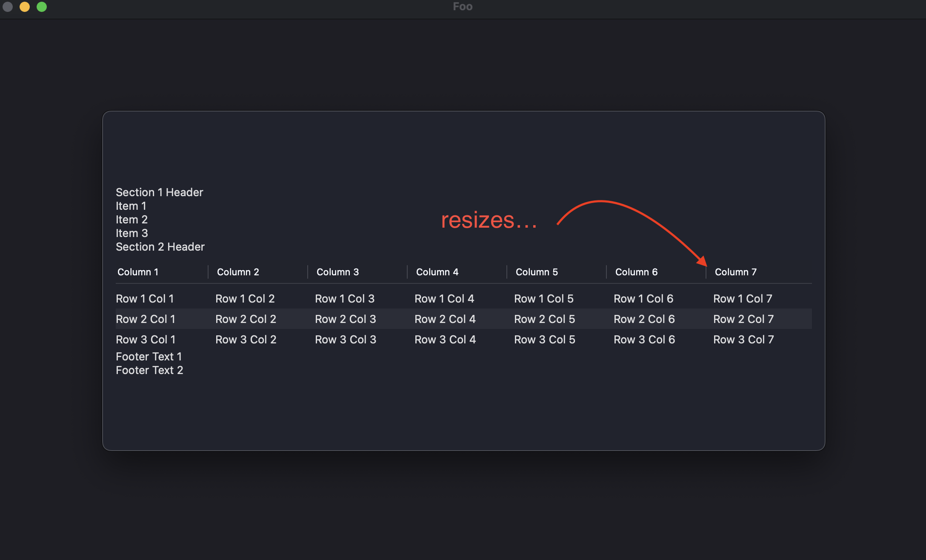The width and height of the screenshot is (926, 560).
Task: Click the gray close window button
Action: (8, 7)
